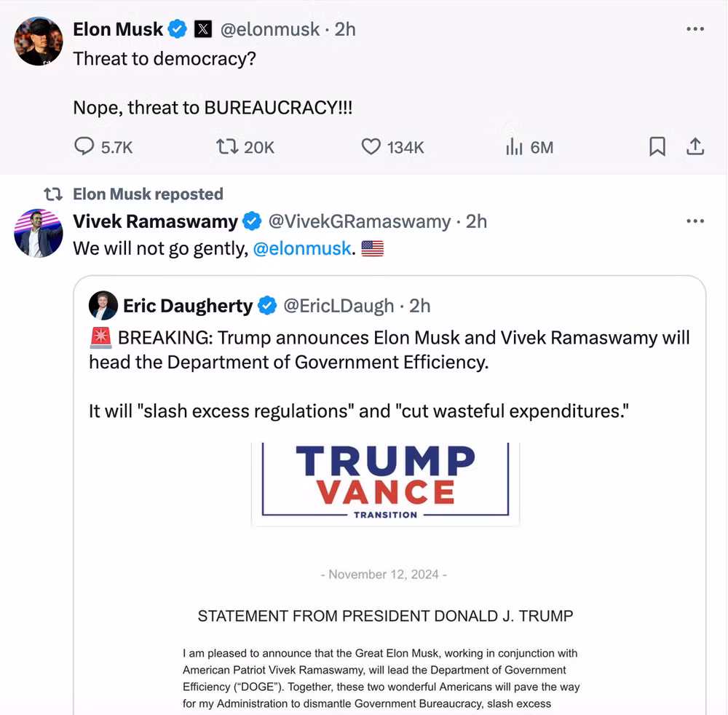Like Elon Musk's tweet
The image size is (728, 715).
(x=371, y=147)
